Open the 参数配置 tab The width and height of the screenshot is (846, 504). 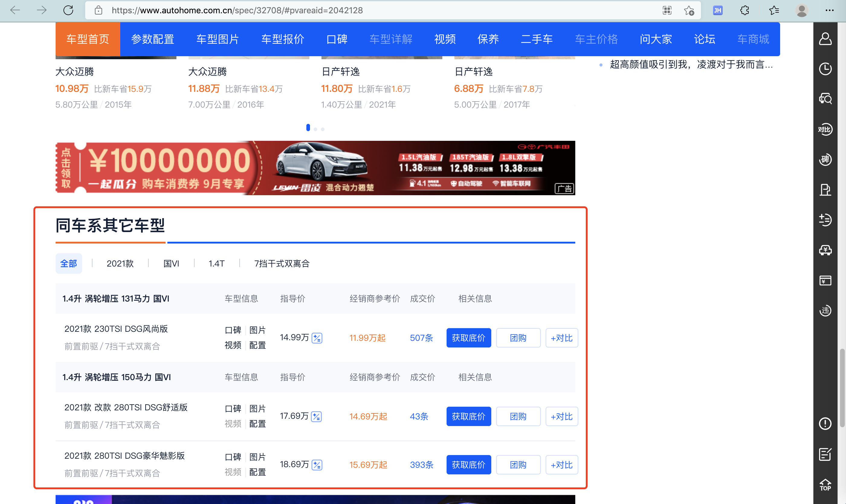153,39
